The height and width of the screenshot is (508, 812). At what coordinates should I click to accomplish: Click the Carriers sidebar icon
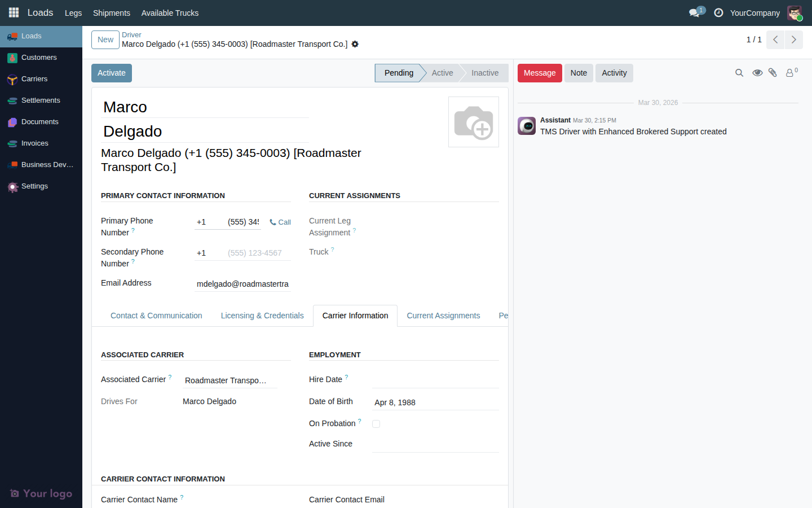(12, 79)
